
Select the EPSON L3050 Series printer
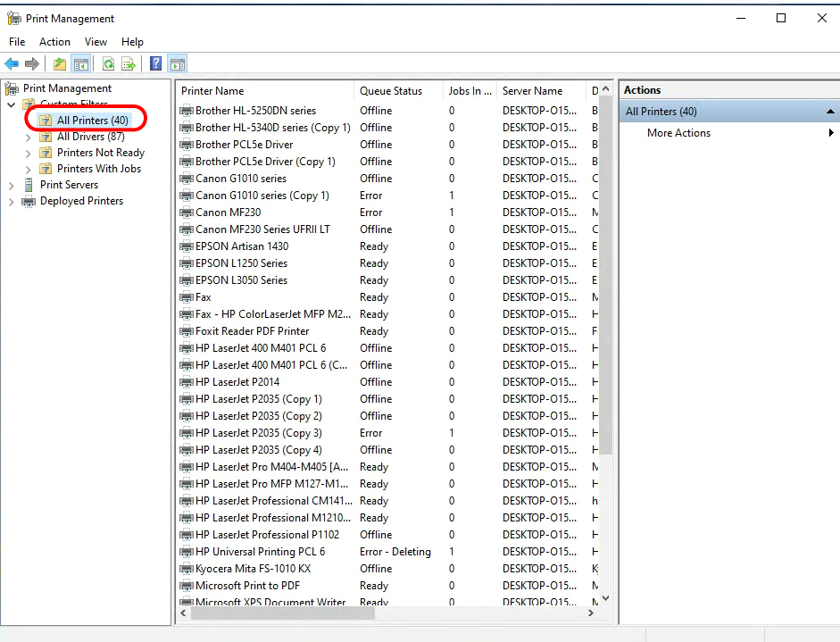(x=387, y=280)
